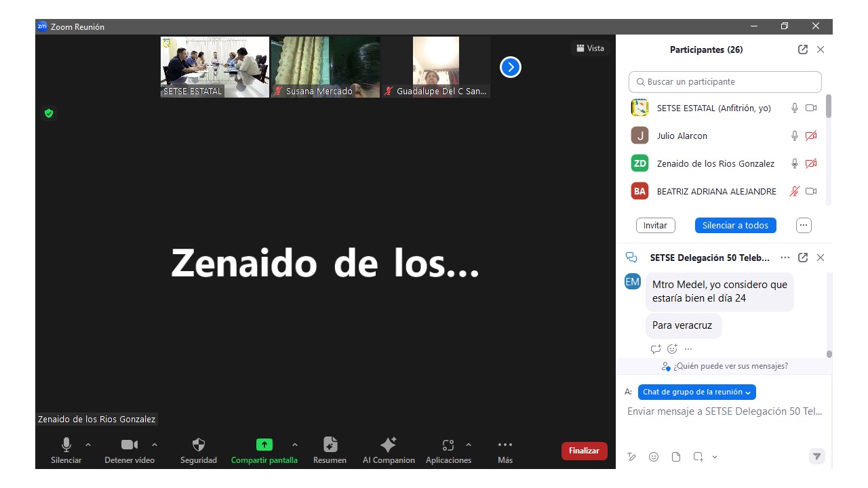This screenshot has height=488, width=868.
Task: Open the Más menu in toolbar
Action: [505, 445]
